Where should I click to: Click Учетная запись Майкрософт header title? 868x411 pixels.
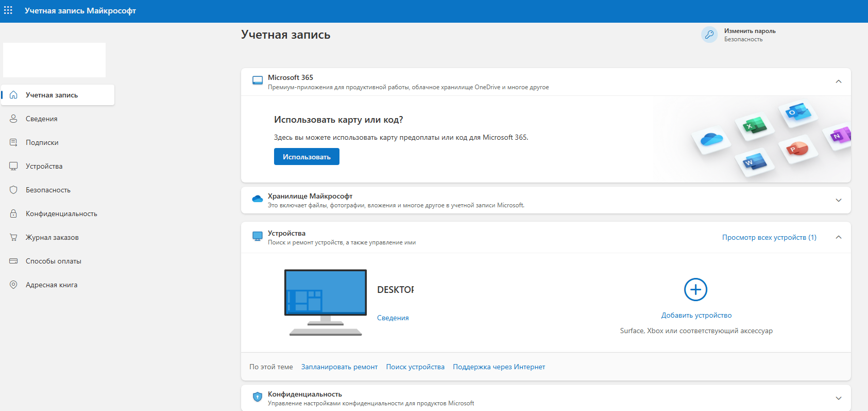click(x=80, y=11)
